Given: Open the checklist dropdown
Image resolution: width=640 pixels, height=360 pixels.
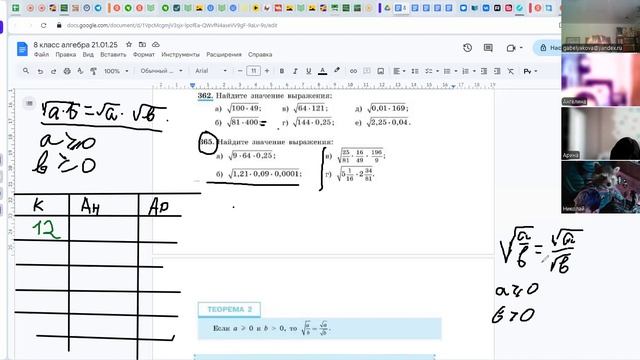Looking at the screenshot, I should tap(432, 71).
